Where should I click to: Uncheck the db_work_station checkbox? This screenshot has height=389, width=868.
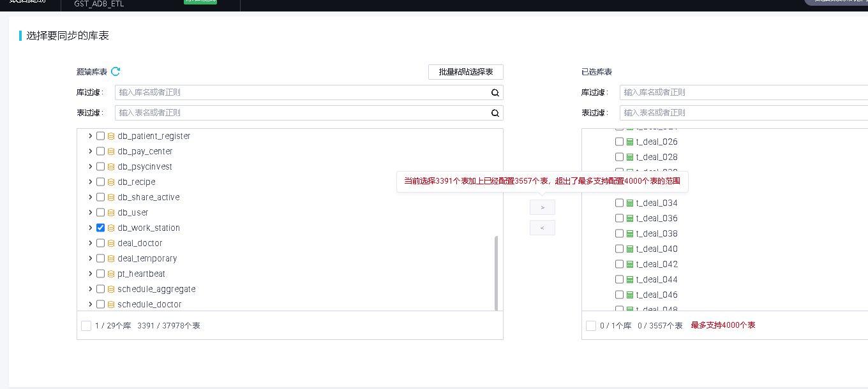[100, 228]
